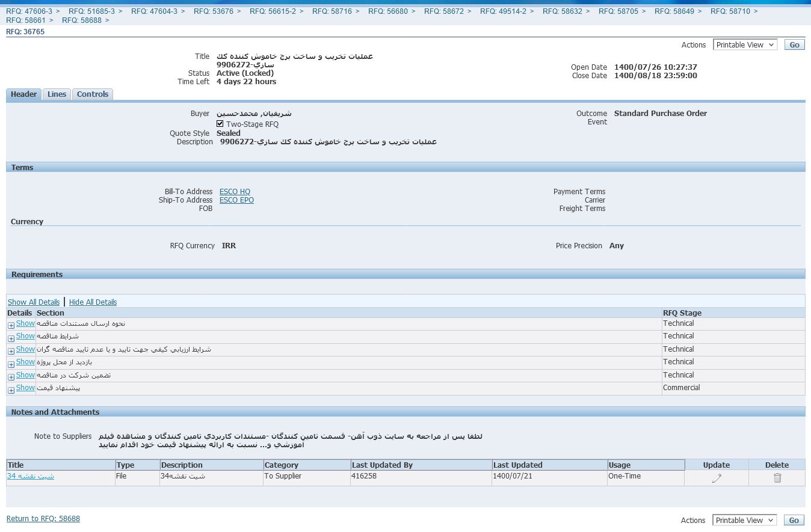The width and height of the screenshot is (811, 532).
Task: Open the ESCO HQ Bill-To Address link
Action: (235, 192)
